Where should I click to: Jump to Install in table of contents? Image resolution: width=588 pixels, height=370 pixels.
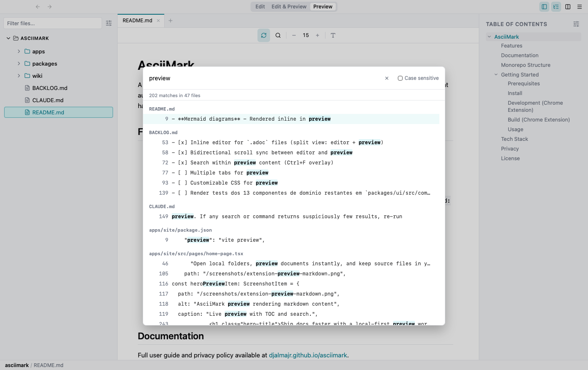515,93
